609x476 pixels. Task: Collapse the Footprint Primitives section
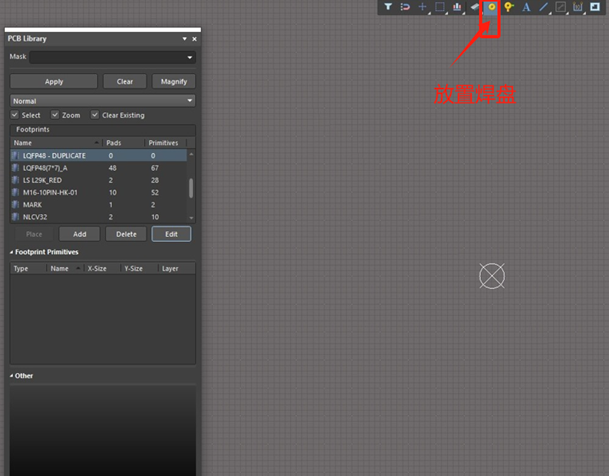pos(13,252)
